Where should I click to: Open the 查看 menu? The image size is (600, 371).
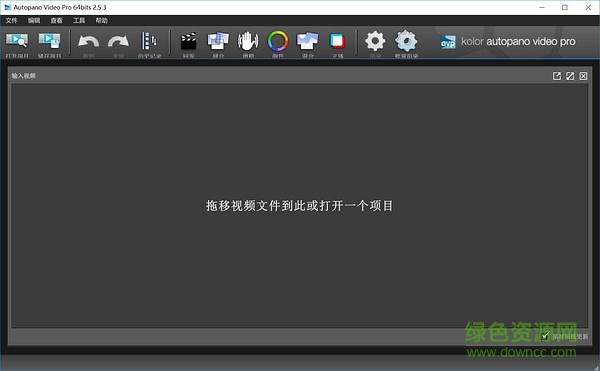(x=57, y=20)
